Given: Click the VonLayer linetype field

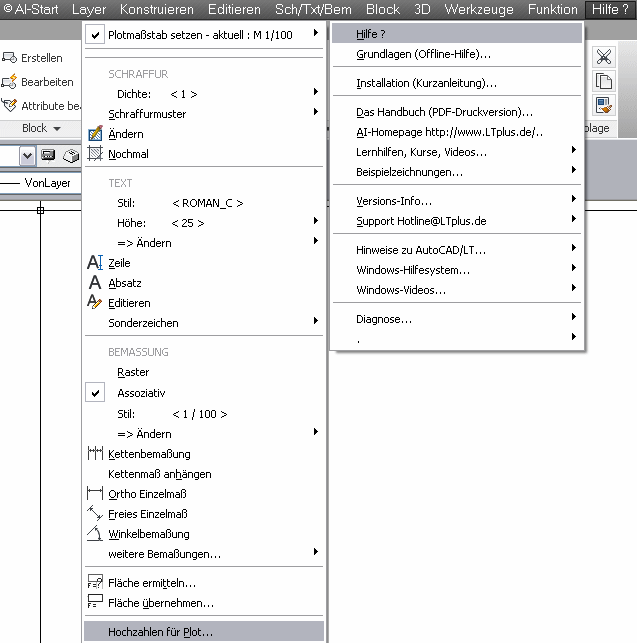Looking at the screenshot, I should click(x=40, y=183).
